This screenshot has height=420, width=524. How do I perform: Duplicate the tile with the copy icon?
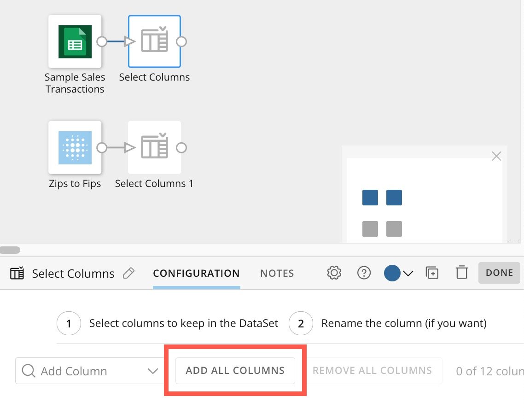click(x=432, y=273)
